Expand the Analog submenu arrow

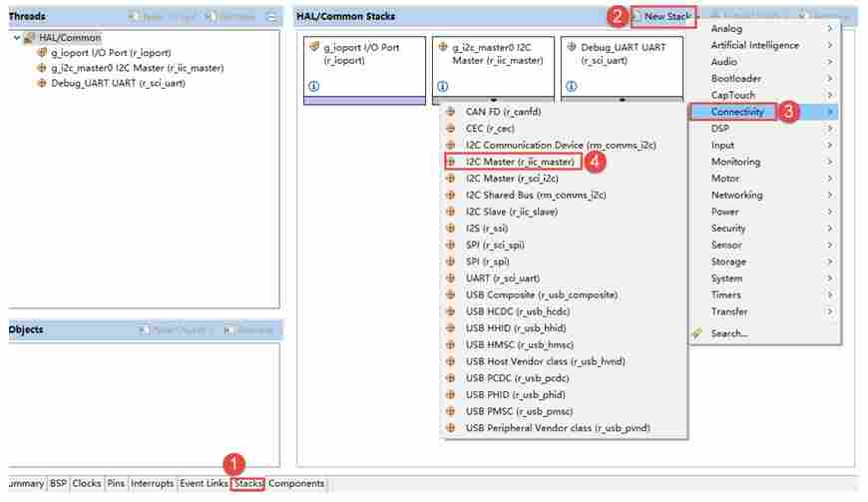tap(829, 28)
